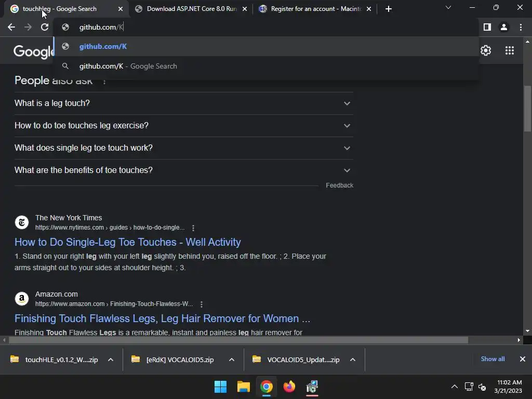Click Show all downloads

click(x=493, y=359)
